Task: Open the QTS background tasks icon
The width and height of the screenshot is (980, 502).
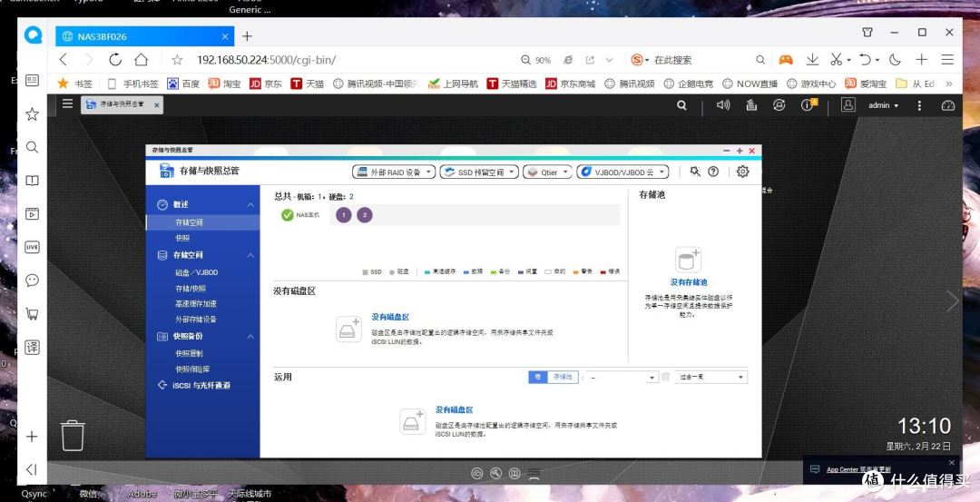Action: coord(751,105)
